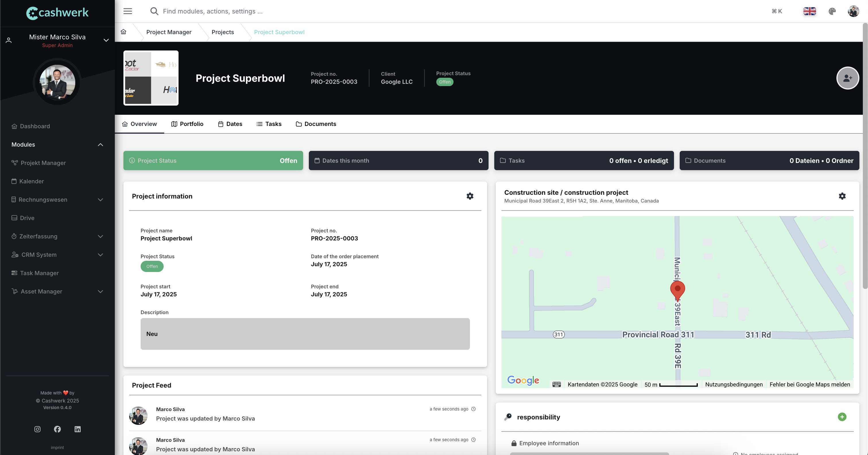Screen dimensions: 868x455
Task: Click the user icon beside Mister Marco Silva
Action: tap(9, 40)
